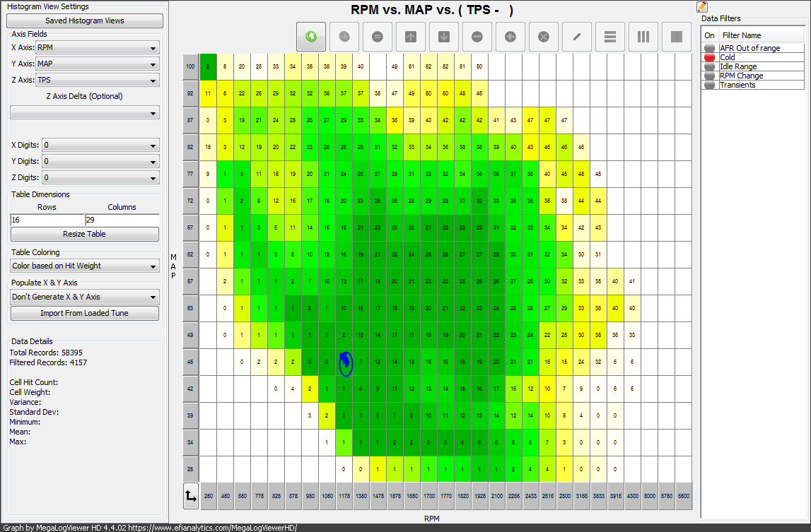Click the round arrow button beside the green one
The width and height of the screenshot is (811, 532).
344,37
